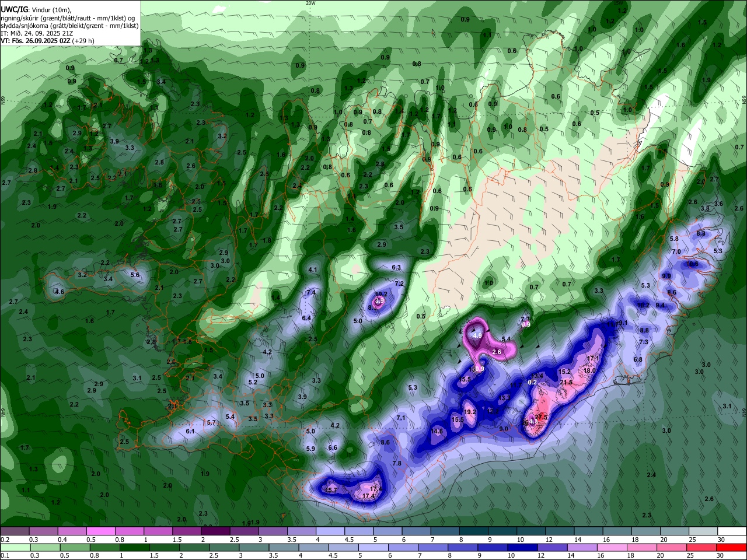Click the dark purple 2 swatch, upper legend row
Screen dimensions: 747x560
click(215, 531)
